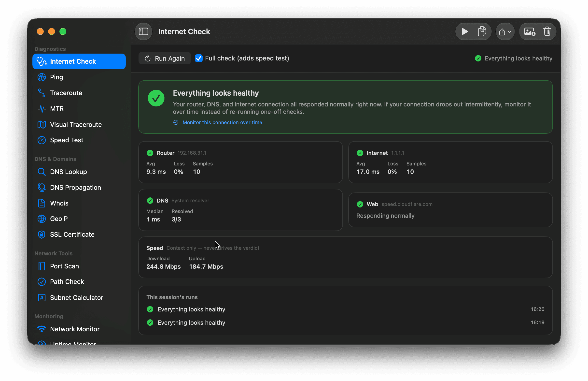Click the DNS Propagation globe icon
Viewport: 588px width, 381px height.
(42, 187)
